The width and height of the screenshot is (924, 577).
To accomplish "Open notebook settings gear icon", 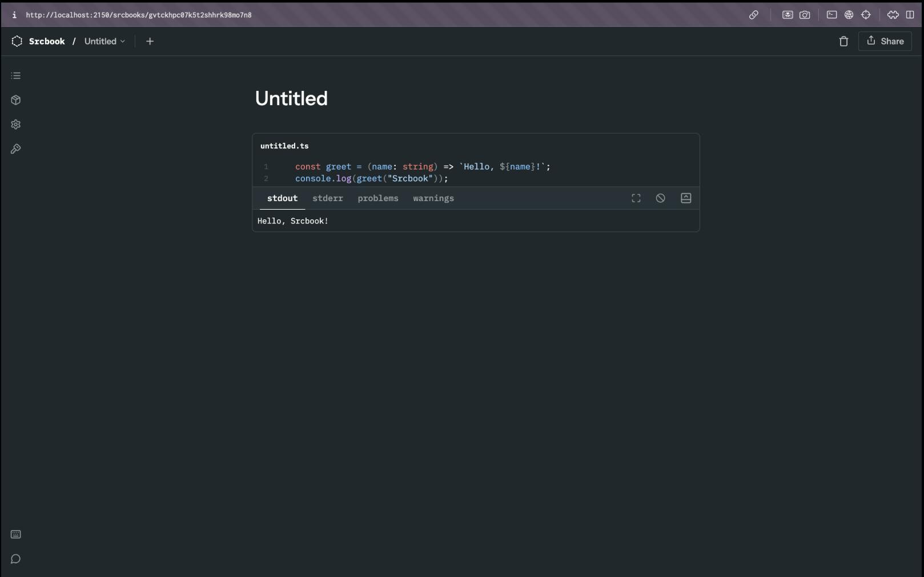I will pos(16,125).
